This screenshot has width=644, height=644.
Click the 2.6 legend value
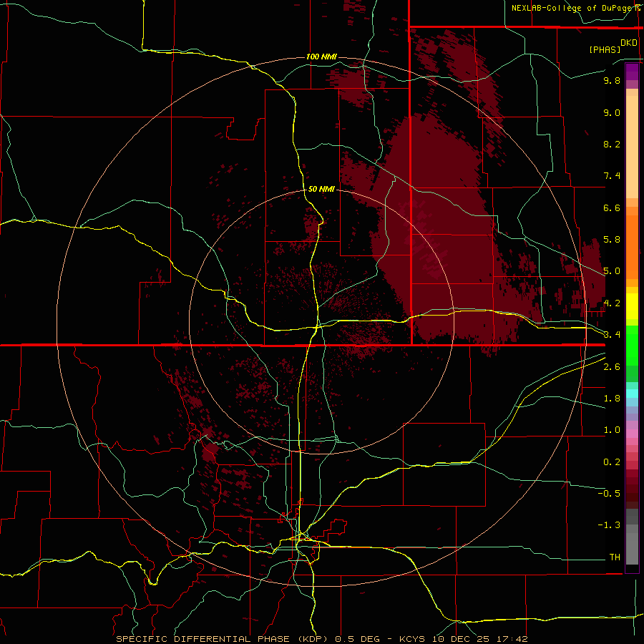[612, 367]
